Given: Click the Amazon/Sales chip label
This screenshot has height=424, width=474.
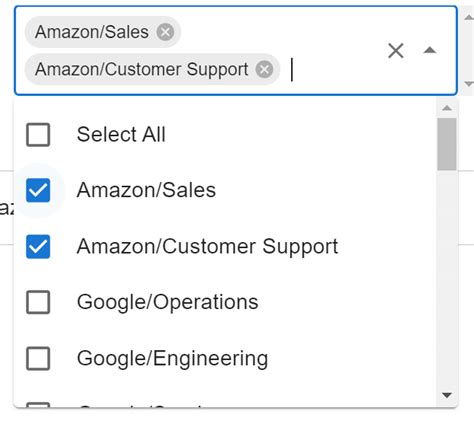Looking at the screenshot, I should [92, 32].
